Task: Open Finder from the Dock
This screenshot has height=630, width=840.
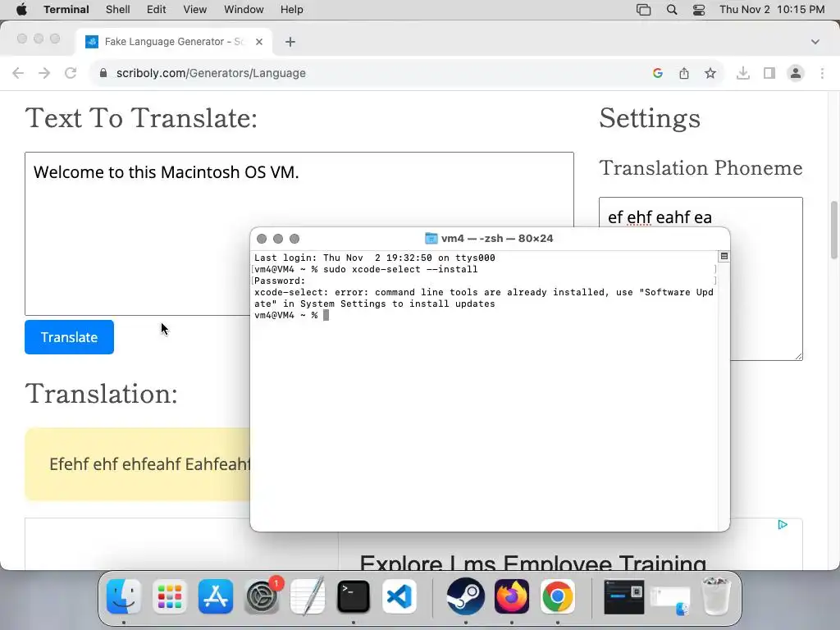Action: (x=124, y=596)
